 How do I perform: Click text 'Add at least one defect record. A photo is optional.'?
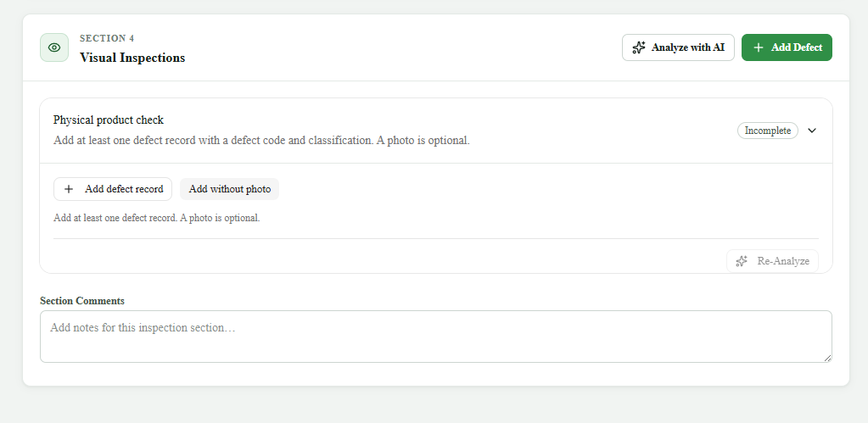[157, 218]
